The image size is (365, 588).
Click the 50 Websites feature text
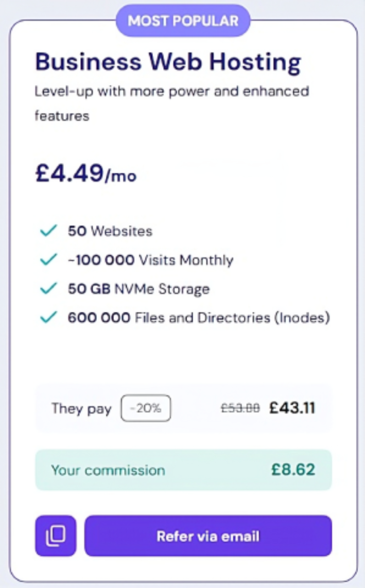(110, 231)
